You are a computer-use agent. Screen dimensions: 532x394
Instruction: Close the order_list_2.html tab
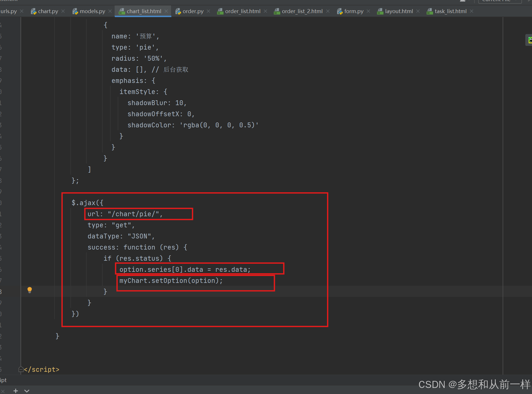[328, 11]
